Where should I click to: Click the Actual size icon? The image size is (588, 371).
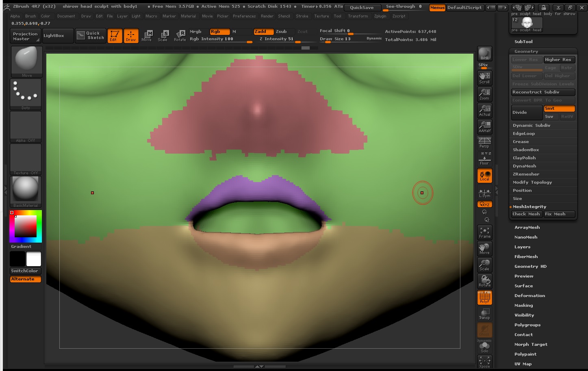tap(484, 110)
